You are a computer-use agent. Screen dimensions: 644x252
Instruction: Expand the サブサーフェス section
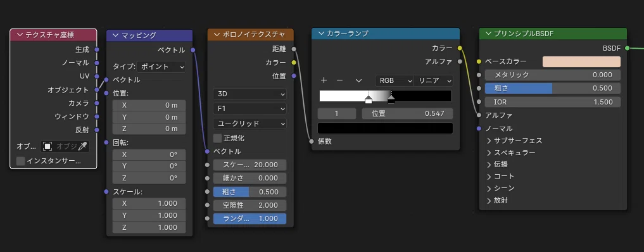tap(489, 141)
